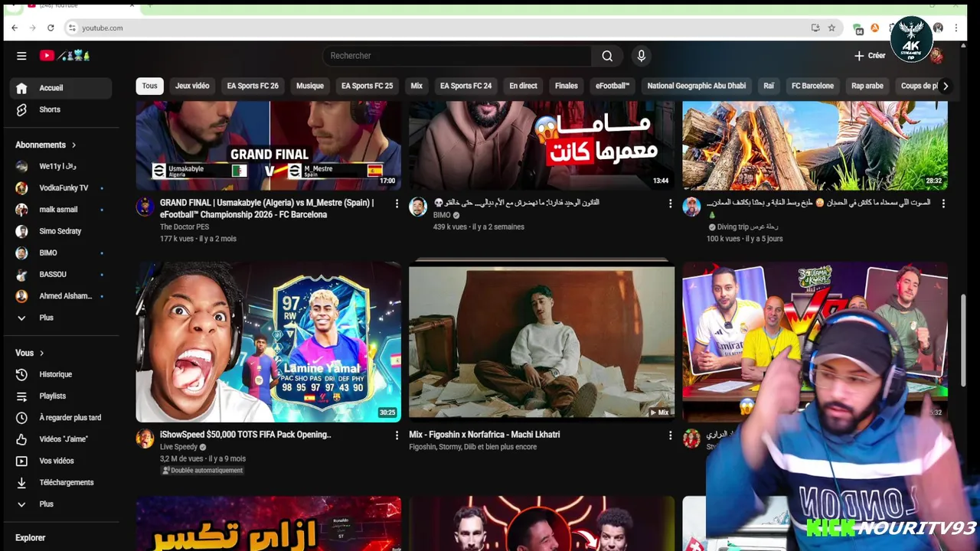Select the Rap arabe chip
The height and width of the screenshot is (551, 980).
[867, 86]
